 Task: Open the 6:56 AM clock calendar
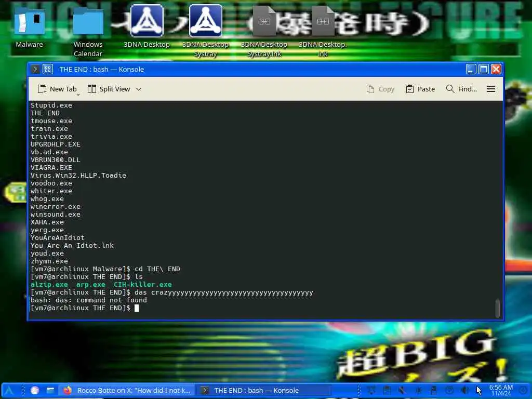click(501, 391)
